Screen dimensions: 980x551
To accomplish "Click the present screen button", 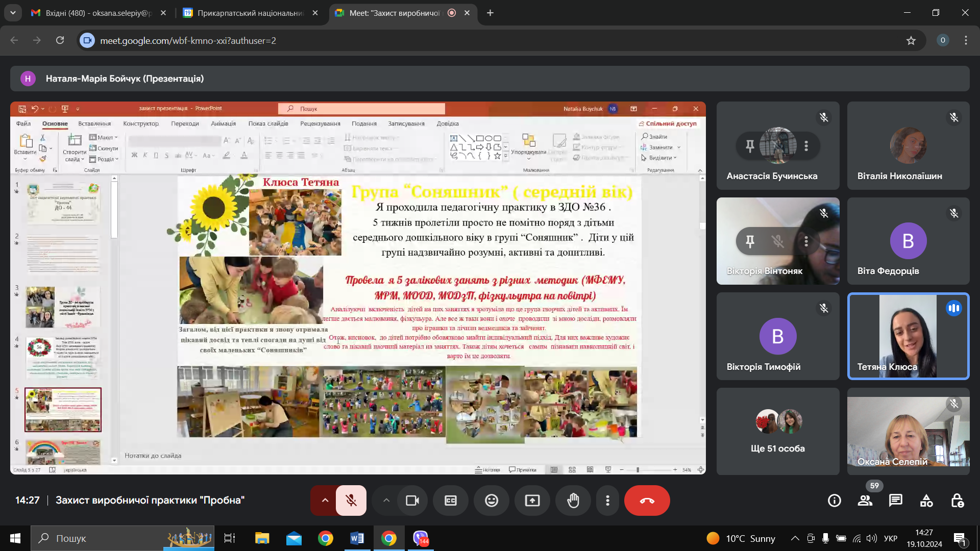I will 532,500.
